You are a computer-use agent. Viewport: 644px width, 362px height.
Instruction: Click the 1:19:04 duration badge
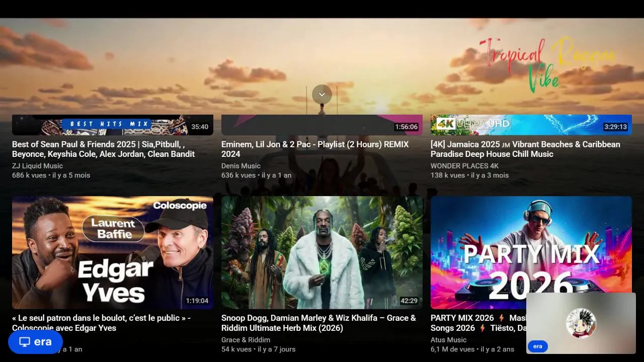[197, 301]
